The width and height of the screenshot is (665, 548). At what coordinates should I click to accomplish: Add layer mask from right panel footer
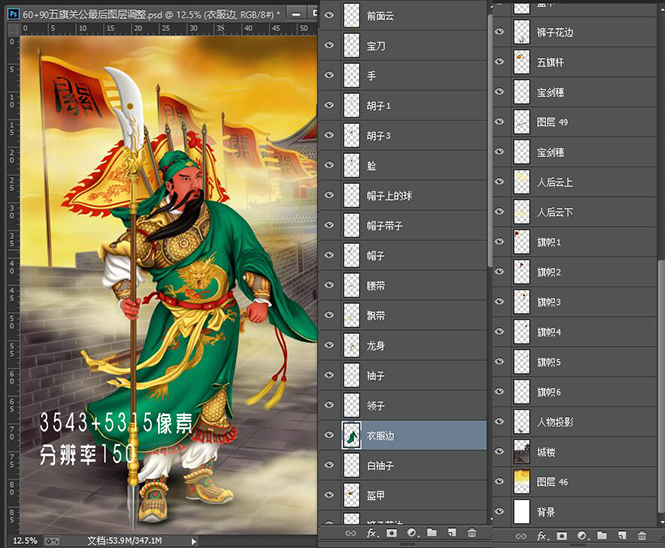click(562, 536)
